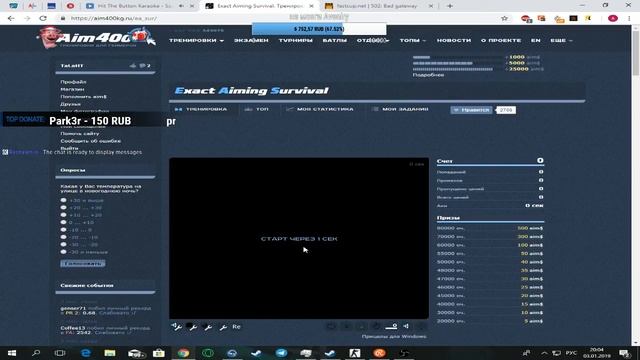Open the Прицелы для Windows link
This screenshot has width=640, height=360.
[x=394, y=337]
